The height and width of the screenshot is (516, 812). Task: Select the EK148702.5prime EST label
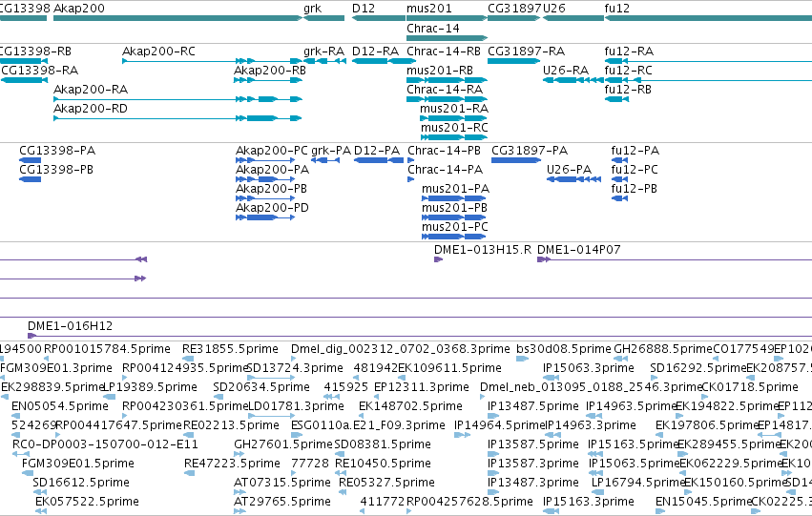pyautogui.click(x=410, y=407)
